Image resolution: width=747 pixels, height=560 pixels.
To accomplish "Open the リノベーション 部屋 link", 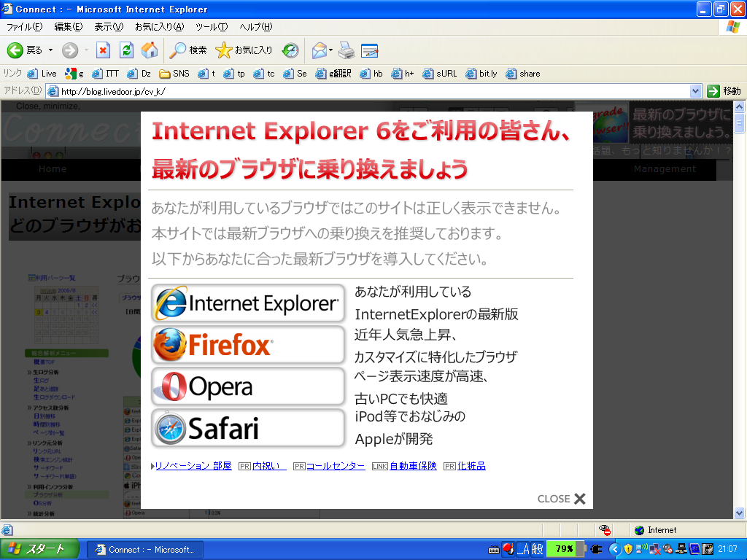I will pyautogui.click(x=193, y=466).
